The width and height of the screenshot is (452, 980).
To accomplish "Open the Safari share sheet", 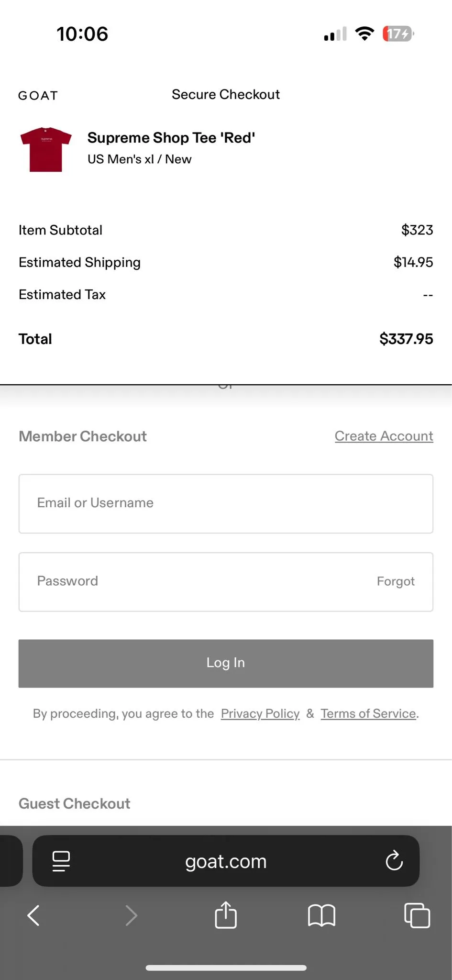I will coord(226,914).
